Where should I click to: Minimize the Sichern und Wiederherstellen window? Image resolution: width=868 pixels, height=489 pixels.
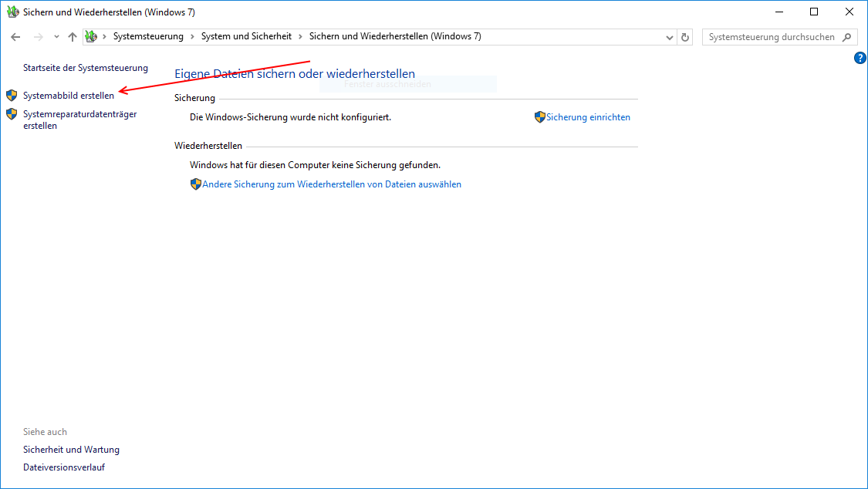click(x=778, y=12)
